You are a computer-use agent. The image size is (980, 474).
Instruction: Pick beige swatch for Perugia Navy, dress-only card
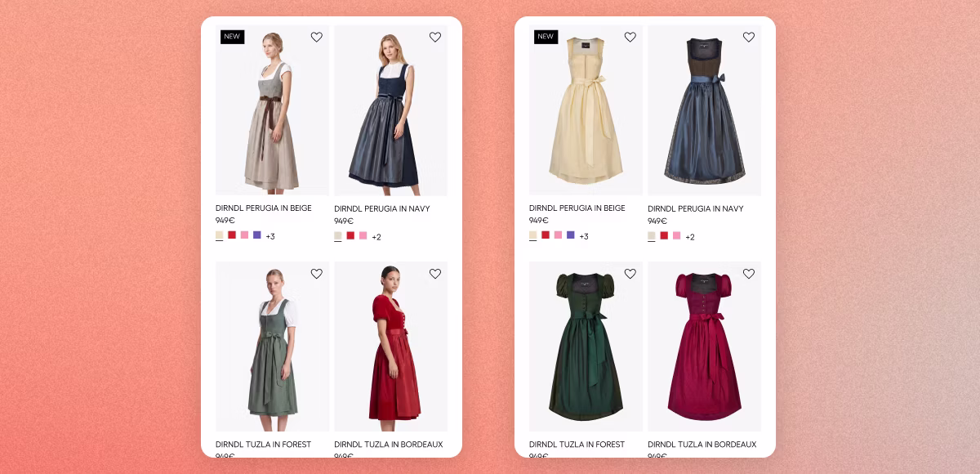coord(652,236)
